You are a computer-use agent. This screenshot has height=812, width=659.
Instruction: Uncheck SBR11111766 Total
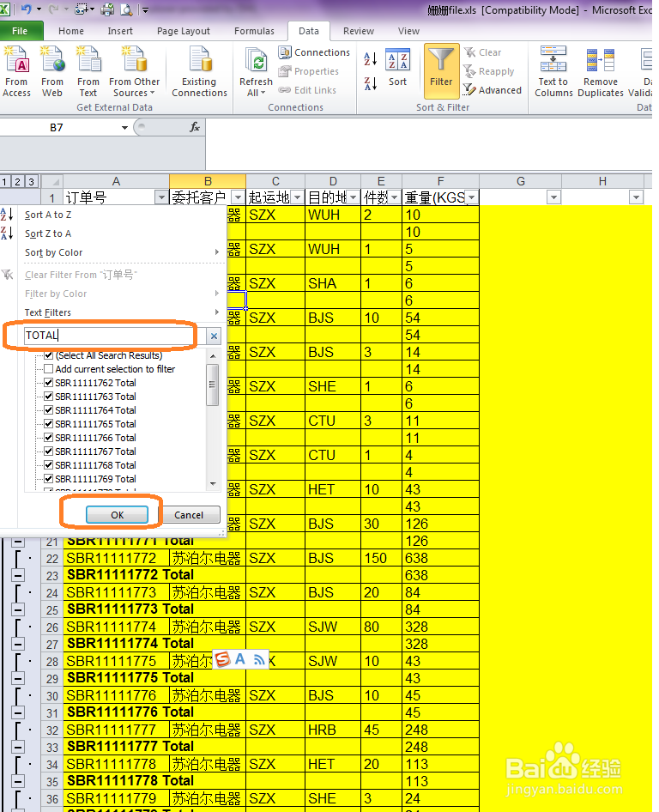point(49,438)
